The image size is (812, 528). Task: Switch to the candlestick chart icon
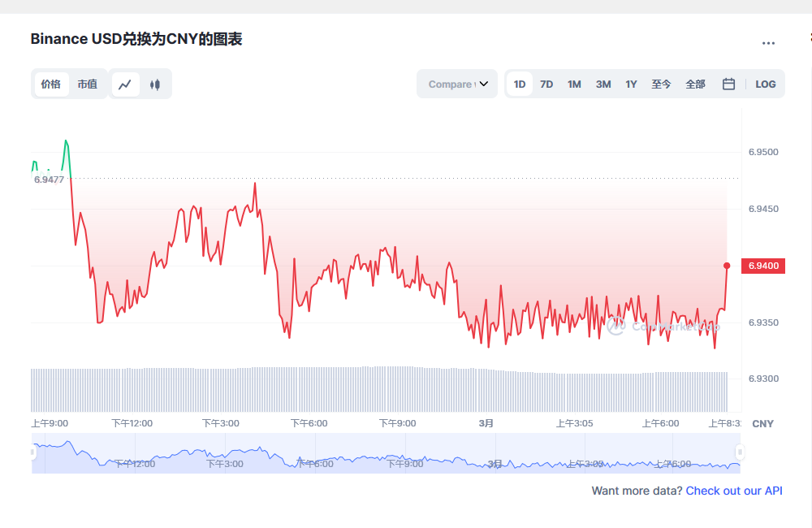coord(155,84)
